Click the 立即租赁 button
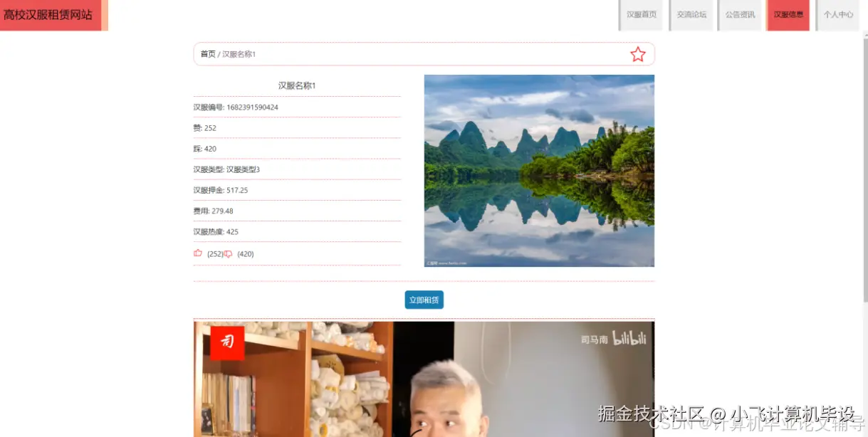 (424, 300)
